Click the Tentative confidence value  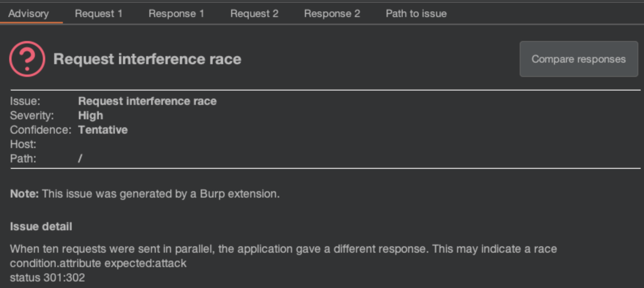click(103, 130)
